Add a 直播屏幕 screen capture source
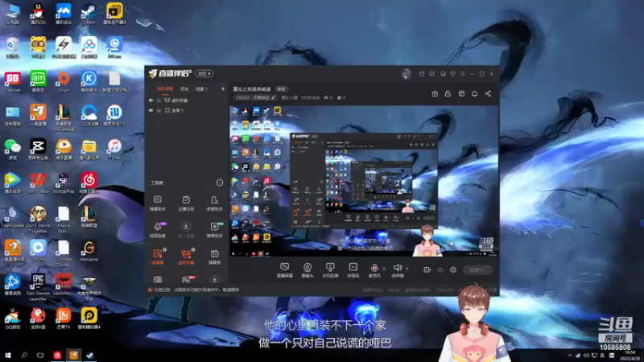The image size is (644, 362). [284, 270]
